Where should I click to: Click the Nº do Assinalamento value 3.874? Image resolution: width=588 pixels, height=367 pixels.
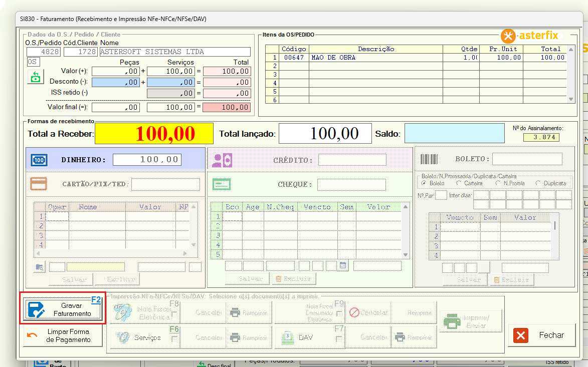tap(541, 137)
